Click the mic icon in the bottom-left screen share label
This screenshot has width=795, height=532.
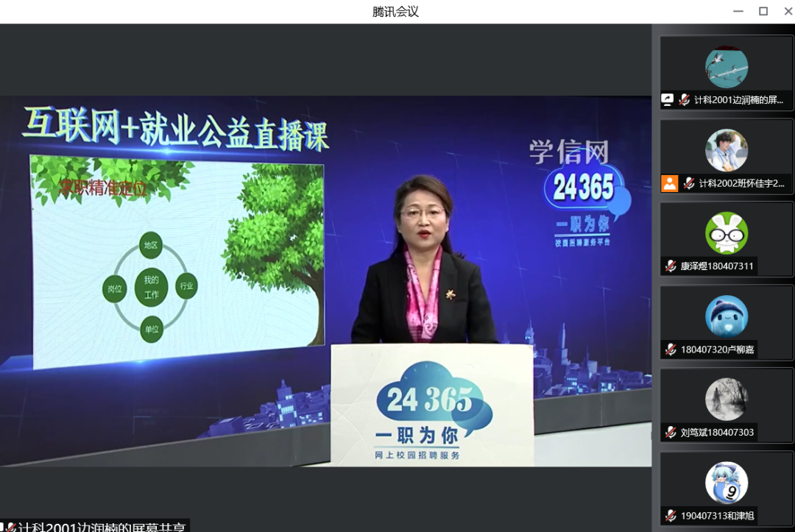click(10, 528)
